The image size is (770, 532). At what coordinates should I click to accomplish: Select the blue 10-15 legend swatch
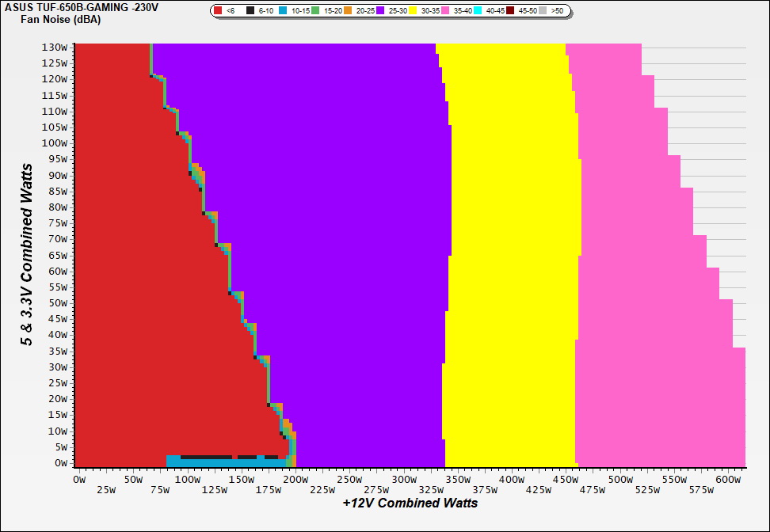[283, 11]
